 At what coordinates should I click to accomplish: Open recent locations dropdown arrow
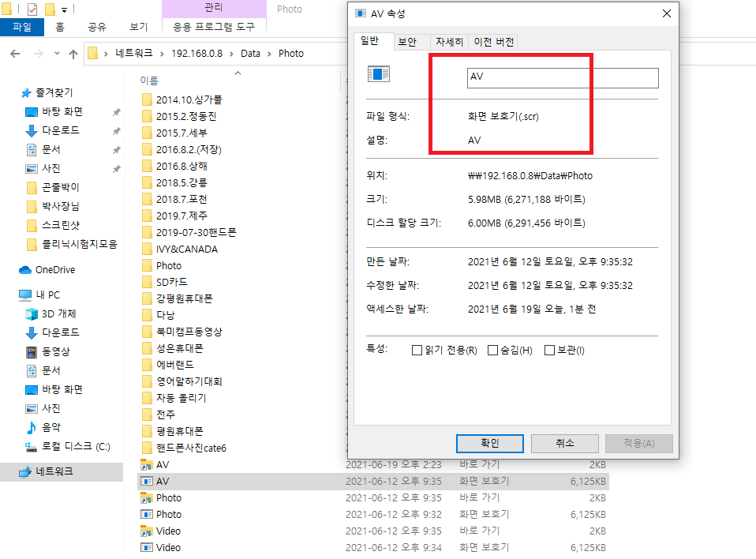click(57, 53)
